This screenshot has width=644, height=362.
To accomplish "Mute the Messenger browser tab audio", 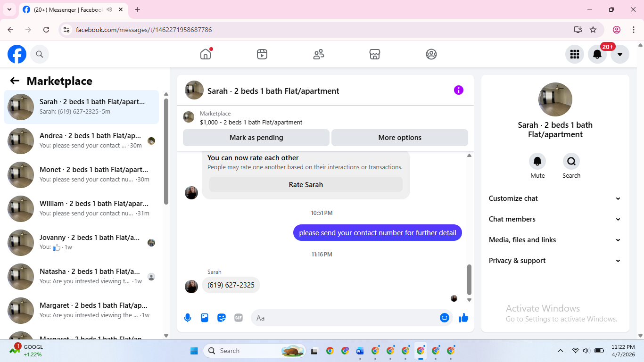I will tap(109, 9).
